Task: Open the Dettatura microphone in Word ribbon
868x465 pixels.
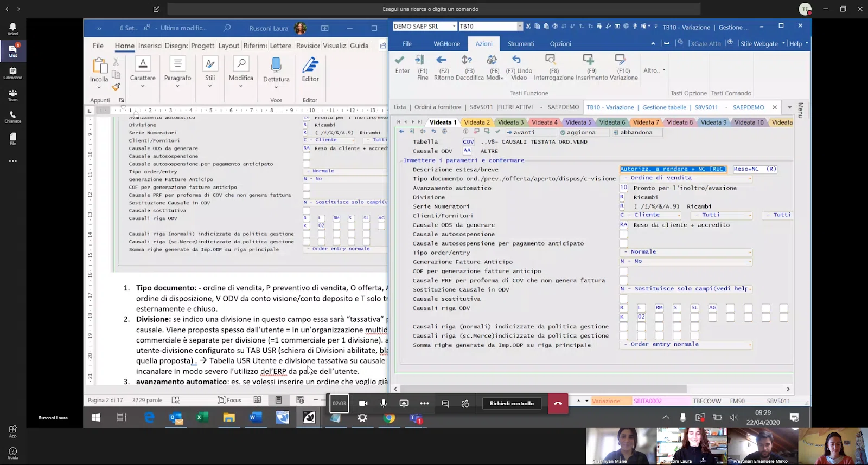Action: pos(276,65)
